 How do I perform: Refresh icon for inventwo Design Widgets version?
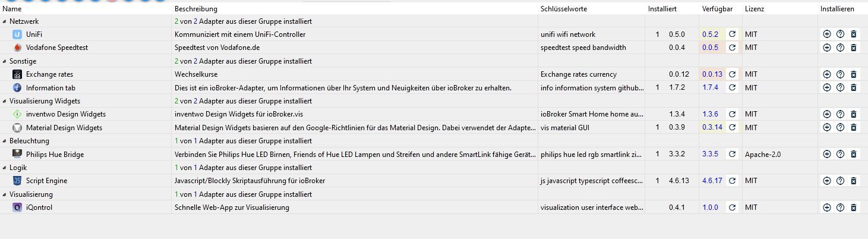click(732, 114)
